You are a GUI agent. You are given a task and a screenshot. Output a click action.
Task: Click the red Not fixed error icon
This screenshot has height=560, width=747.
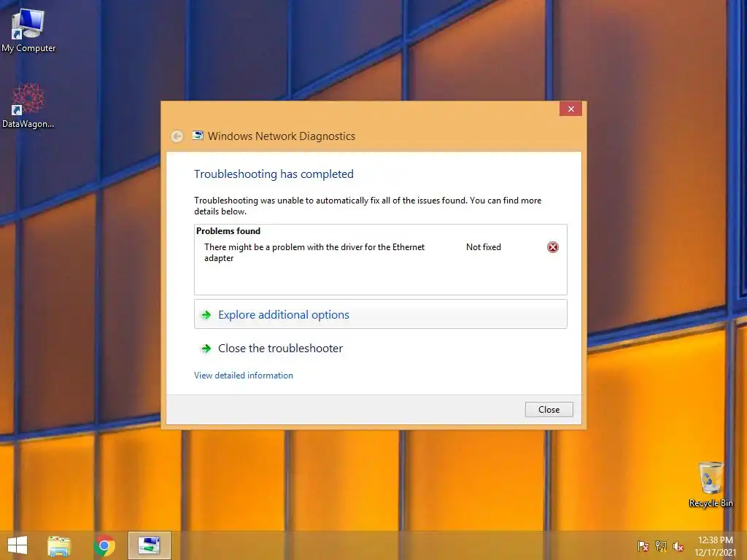(x=553, y=247)
